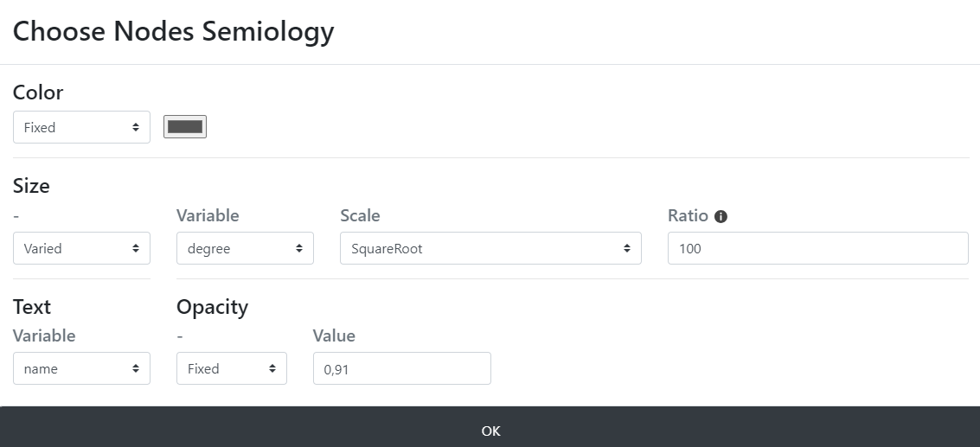Click the Color section heading
The image size is (980, 447).
pos(38,93)
